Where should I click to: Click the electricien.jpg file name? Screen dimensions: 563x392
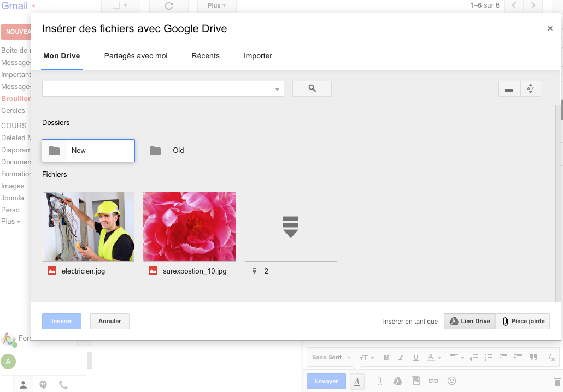[x=83, y=271]
